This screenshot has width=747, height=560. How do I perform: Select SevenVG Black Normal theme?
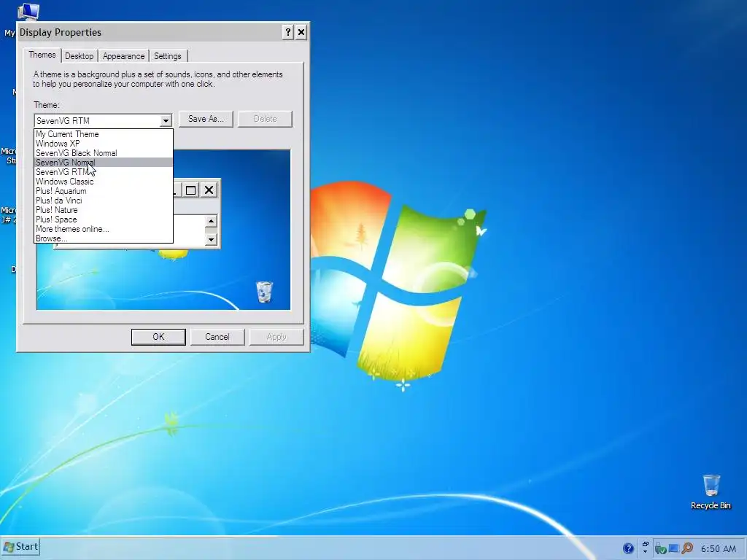tap(104, 153)
